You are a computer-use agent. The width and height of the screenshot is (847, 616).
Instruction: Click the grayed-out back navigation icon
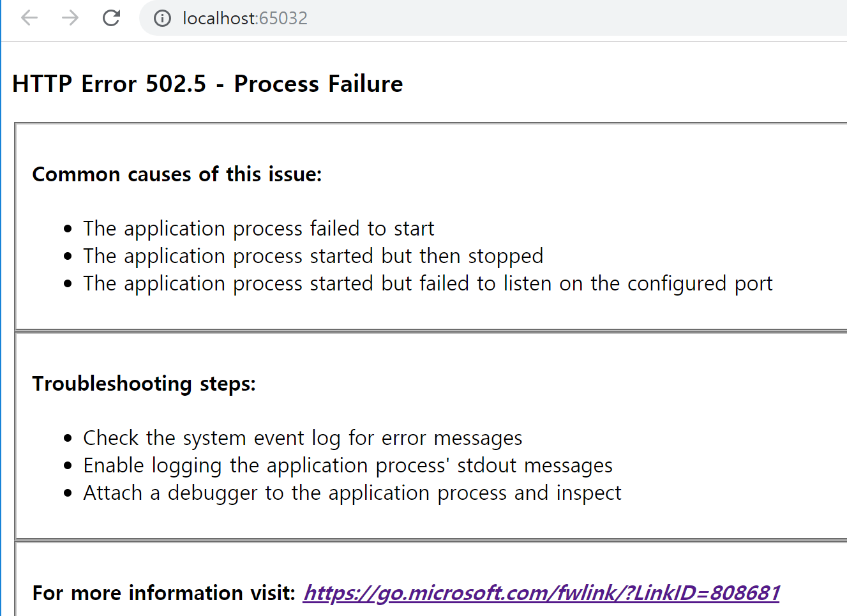[30, 18]
